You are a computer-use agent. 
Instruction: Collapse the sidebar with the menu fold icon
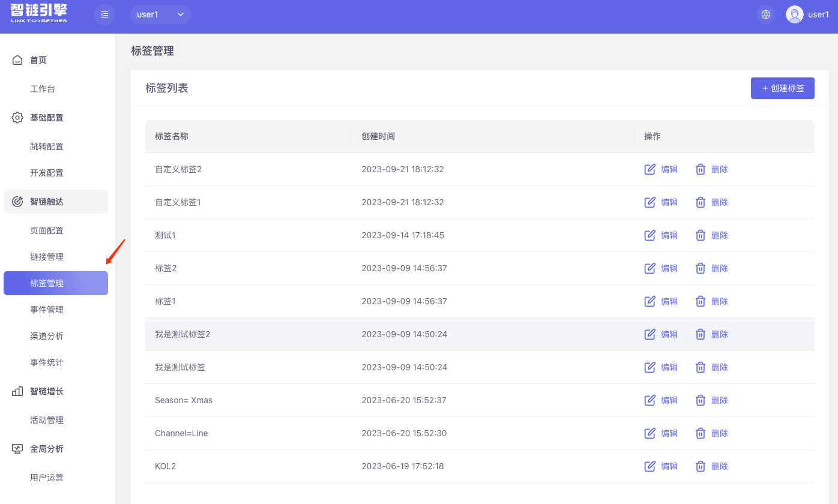(104, 14)
